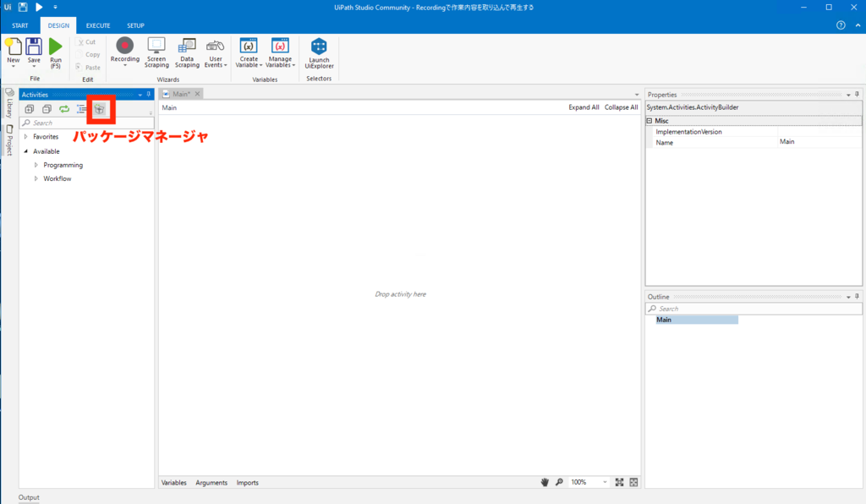Viewport: 866px width, 504px height.
Task: Select the Main item in Outline
Action: [697, 320]
